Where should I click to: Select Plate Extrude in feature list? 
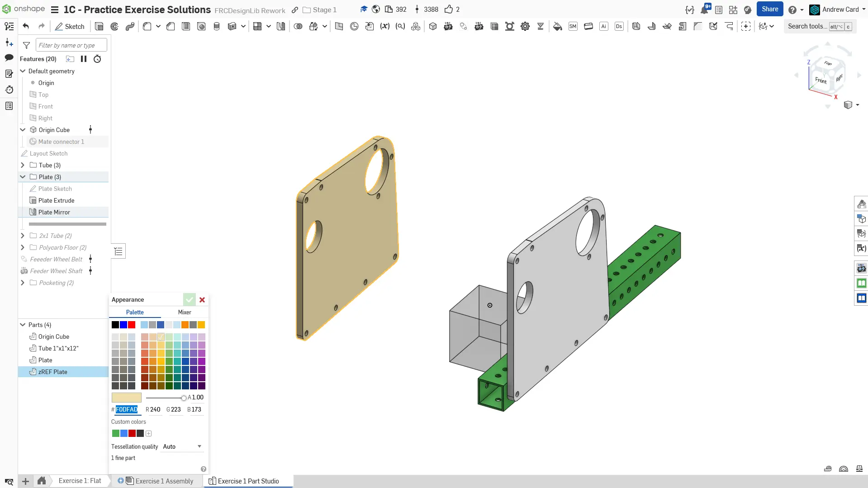point(56,200)
